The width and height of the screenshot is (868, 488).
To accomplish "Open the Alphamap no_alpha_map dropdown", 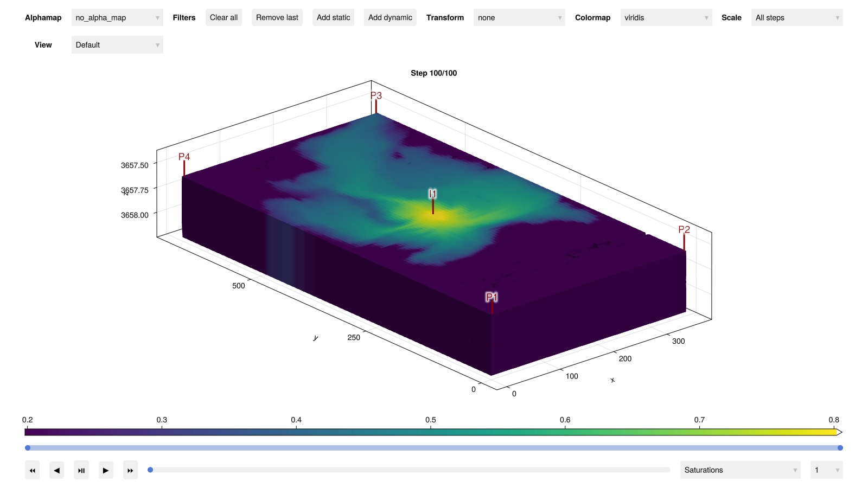I will point(117,18).
